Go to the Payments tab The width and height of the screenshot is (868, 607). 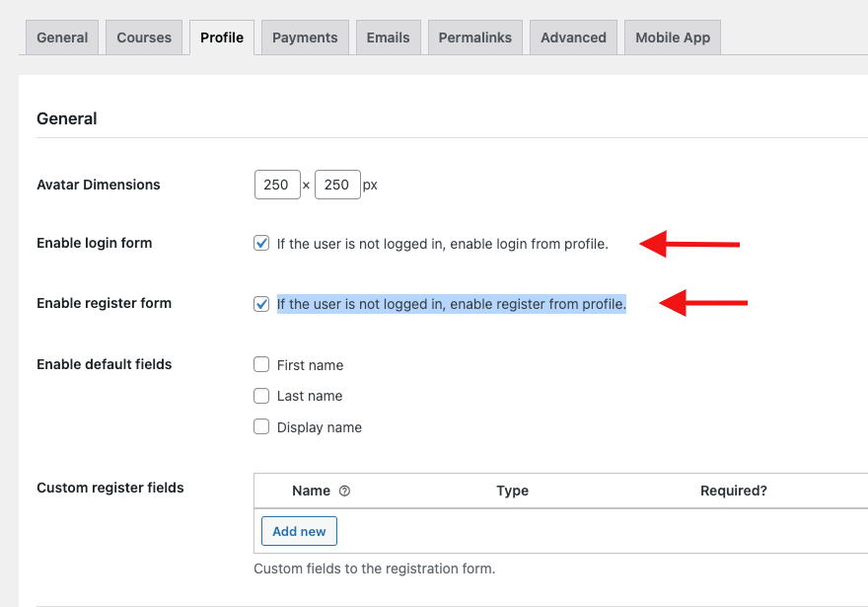[x=305, y=38]
